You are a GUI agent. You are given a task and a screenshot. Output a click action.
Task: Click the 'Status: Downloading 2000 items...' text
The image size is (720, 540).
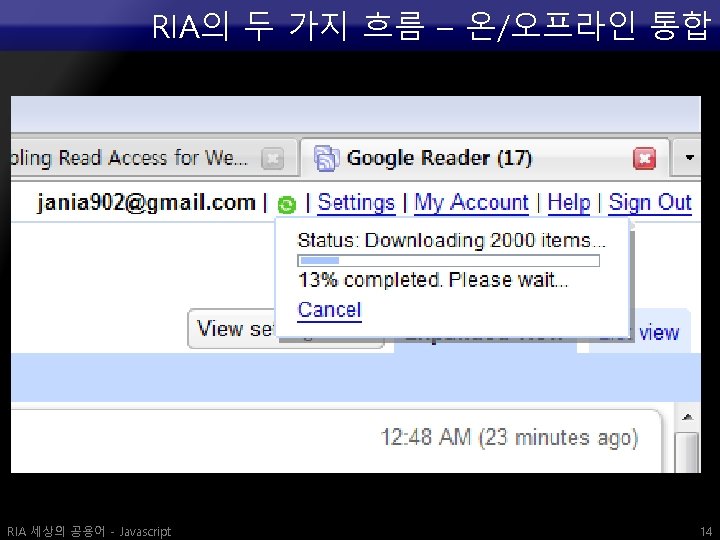(451, 240)
